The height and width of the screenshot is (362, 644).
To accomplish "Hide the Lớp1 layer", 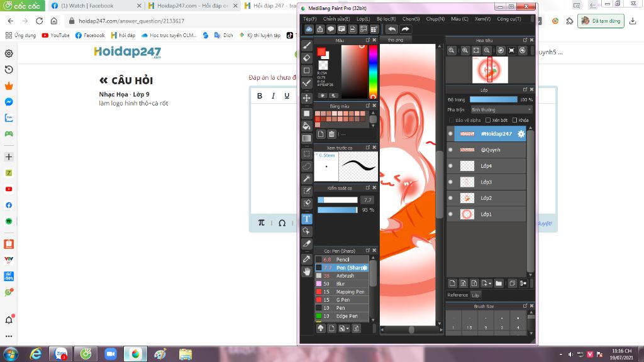I will coord(450,214).
